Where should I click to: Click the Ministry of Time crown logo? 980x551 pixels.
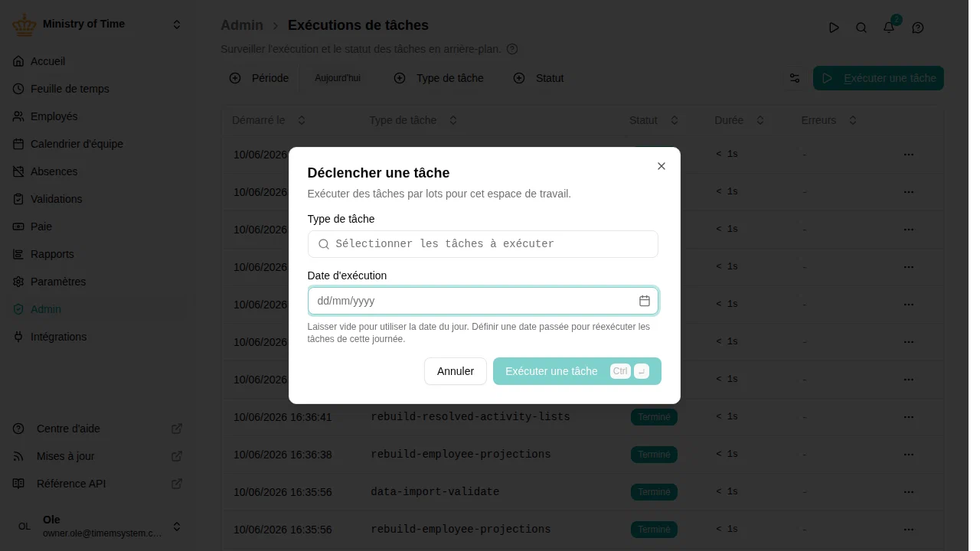coord(24,24)
